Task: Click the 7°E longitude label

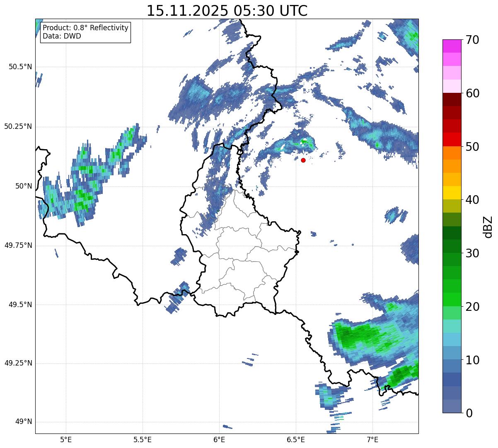Action: click(372, 439)
